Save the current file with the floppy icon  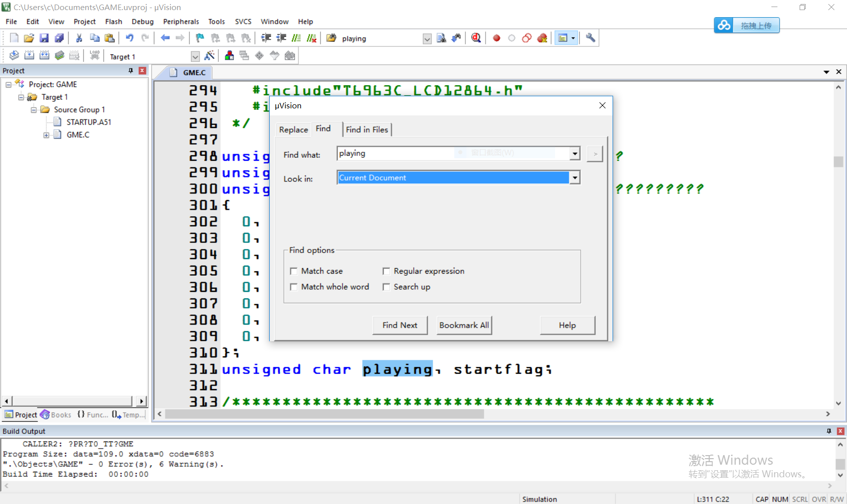tap(44, 38)
